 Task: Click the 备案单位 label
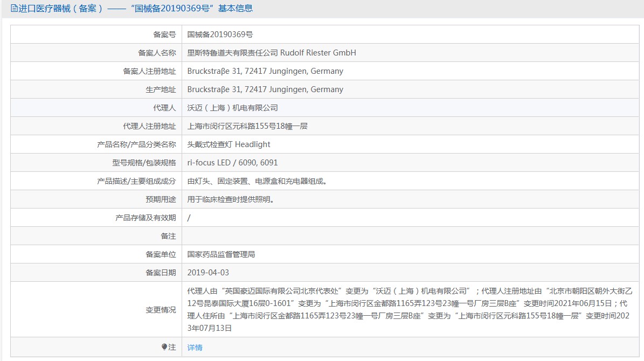coord(161,255)
